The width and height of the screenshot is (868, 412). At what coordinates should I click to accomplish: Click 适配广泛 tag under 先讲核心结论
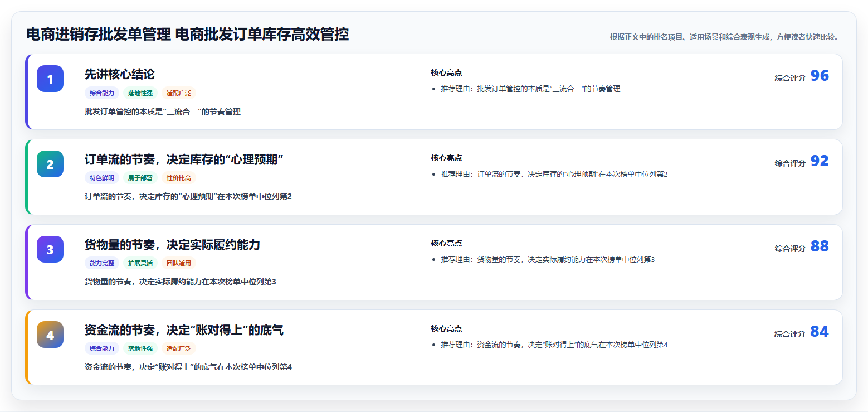pos(178,93)
